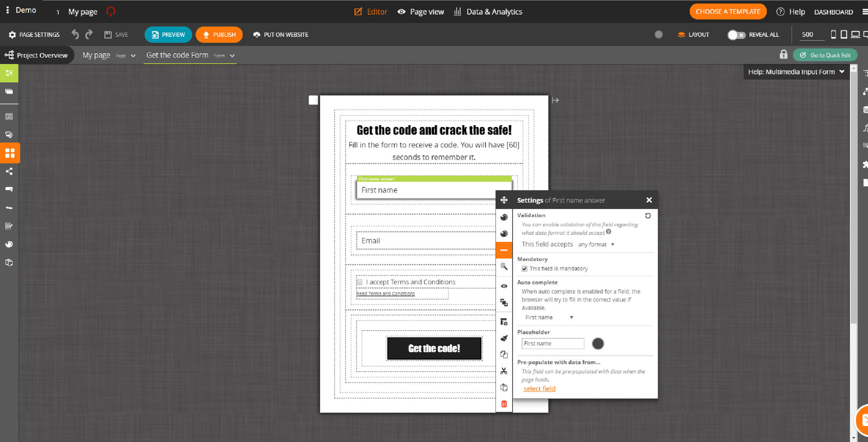Click the undo arrow in the top toolbar

coord(75,34)
